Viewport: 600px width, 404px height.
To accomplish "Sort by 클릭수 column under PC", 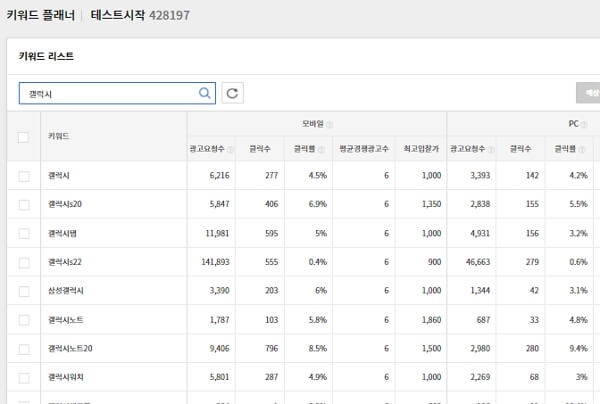I will click(520, 149).
